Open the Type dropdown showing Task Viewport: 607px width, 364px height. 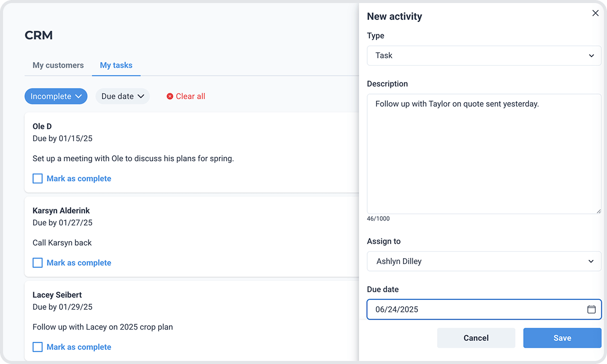click(484, 56)
